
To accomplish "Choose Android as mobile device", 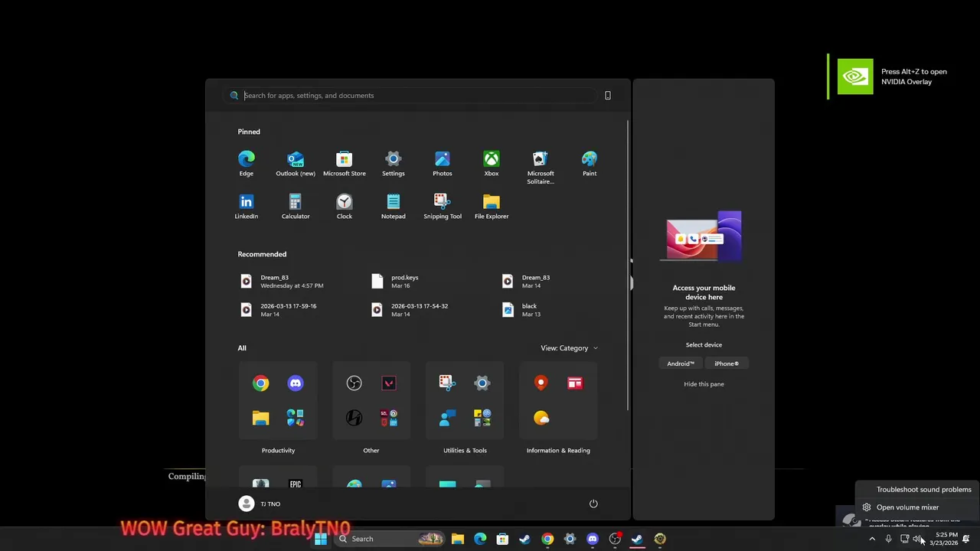I will pos(681,364).
